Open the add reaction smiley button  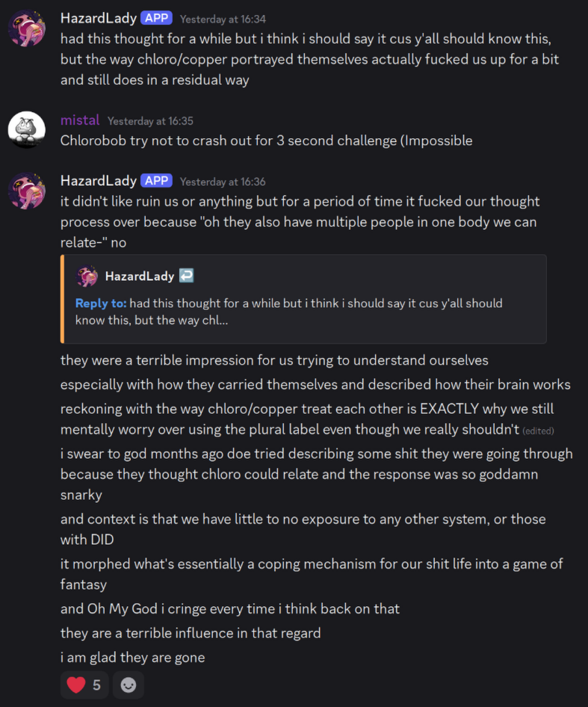point(129,685)
